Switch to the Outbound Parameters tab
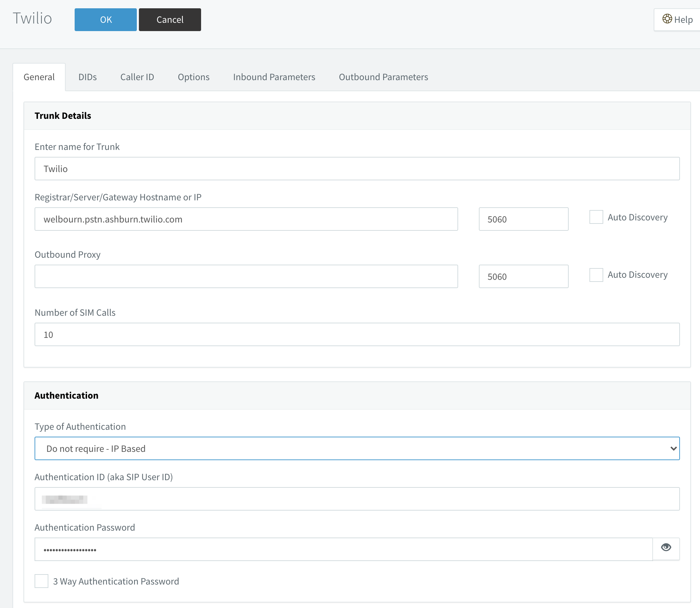Image resolution: width=700 pixels, height=608 pixels. coord(383,77)
